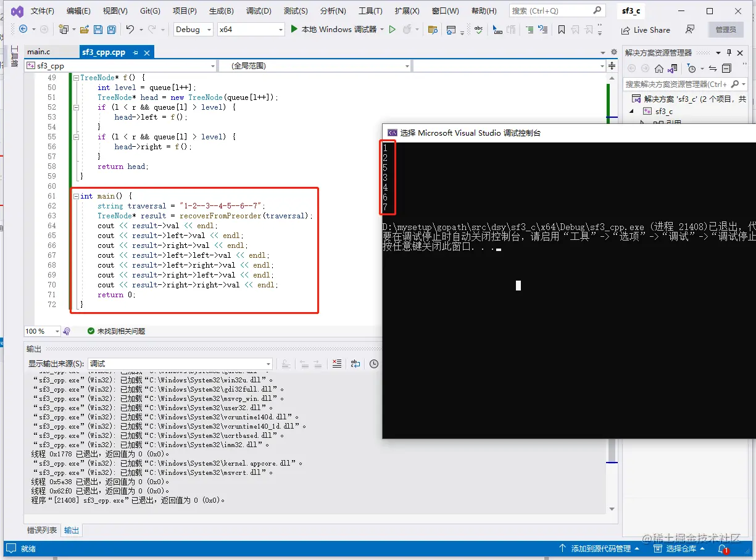756x560 pixels.
Task: Open the 工具(T) menu
Action: 370,11
